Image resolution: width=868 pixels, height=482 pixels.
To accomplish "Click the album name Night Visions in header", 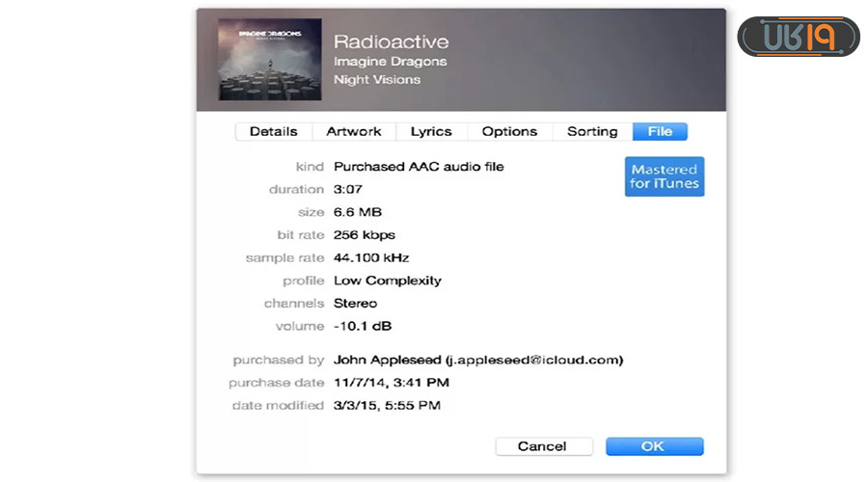I will tap(376, 79).
